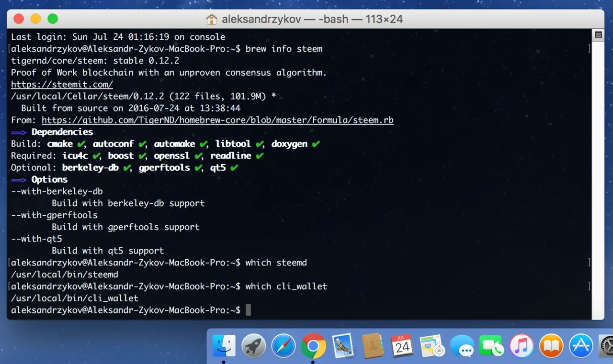The height and width of the screenshot is (364, 613).
Task: Click 'gperftools' in the Optional line
Action: tap(164, 168)
